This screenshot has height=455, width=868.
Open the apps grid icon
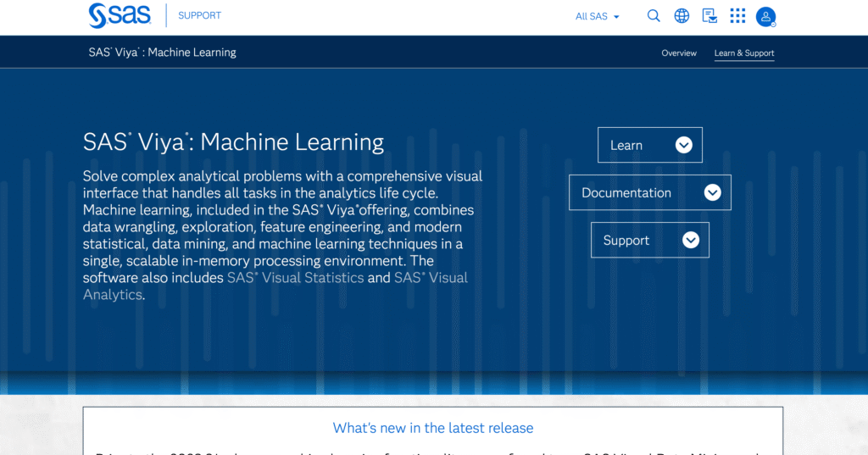[x=737, y=16]
